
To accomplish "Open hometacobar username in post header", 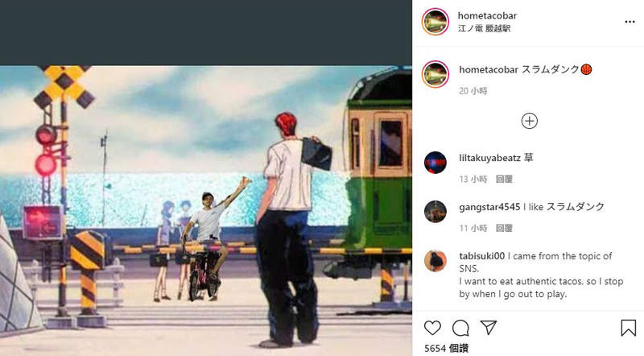I will pyautogui.click(x=487, y=15).
